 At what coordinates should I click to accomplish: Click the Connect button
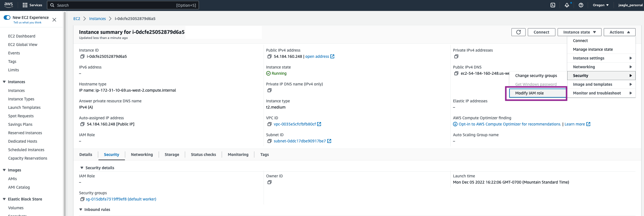click(x=541, y=32)
